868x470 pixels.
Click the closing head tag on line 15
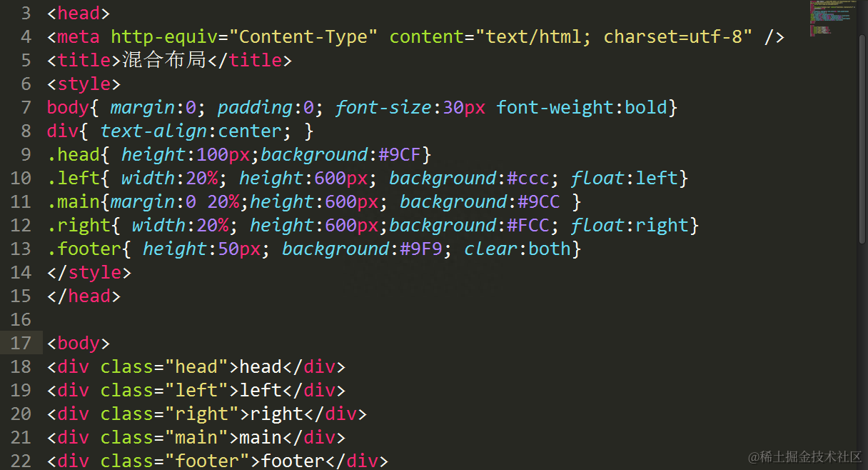[84, 296]
